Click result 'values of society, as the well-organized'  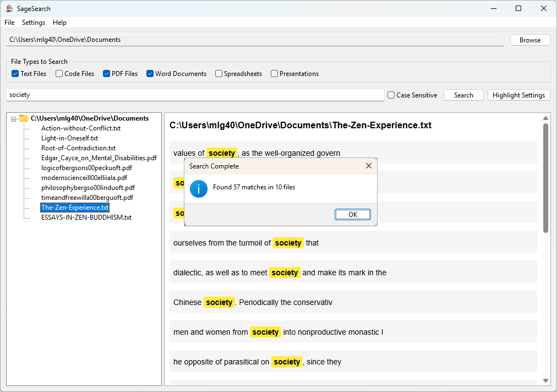click(x=353, y=153)
